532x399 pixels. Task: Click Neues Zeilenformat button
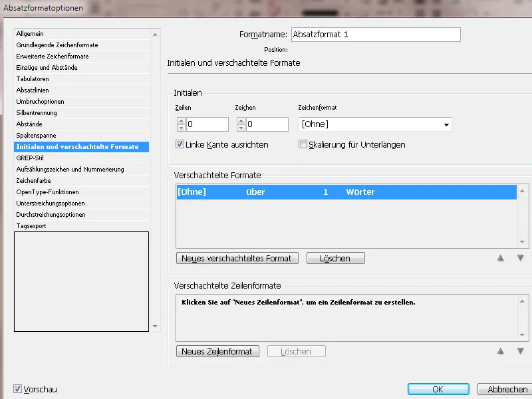tap(217, 351)
